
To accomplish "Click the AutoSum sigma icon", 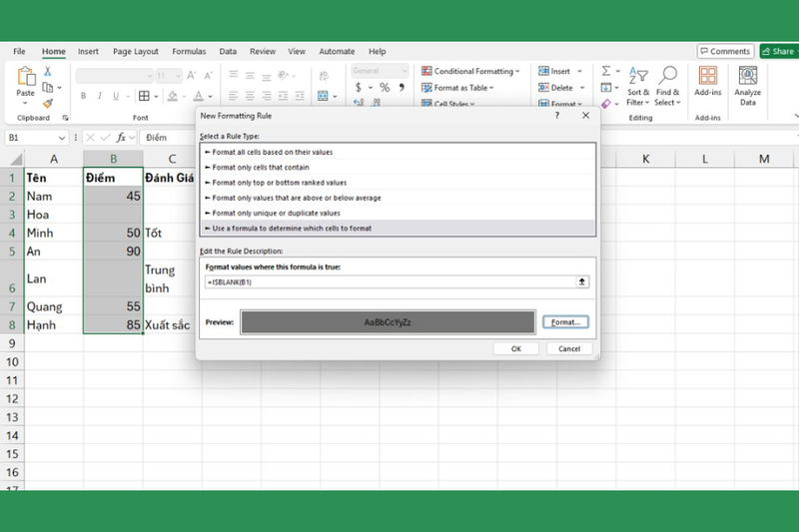I will click(x=606, y=71).
